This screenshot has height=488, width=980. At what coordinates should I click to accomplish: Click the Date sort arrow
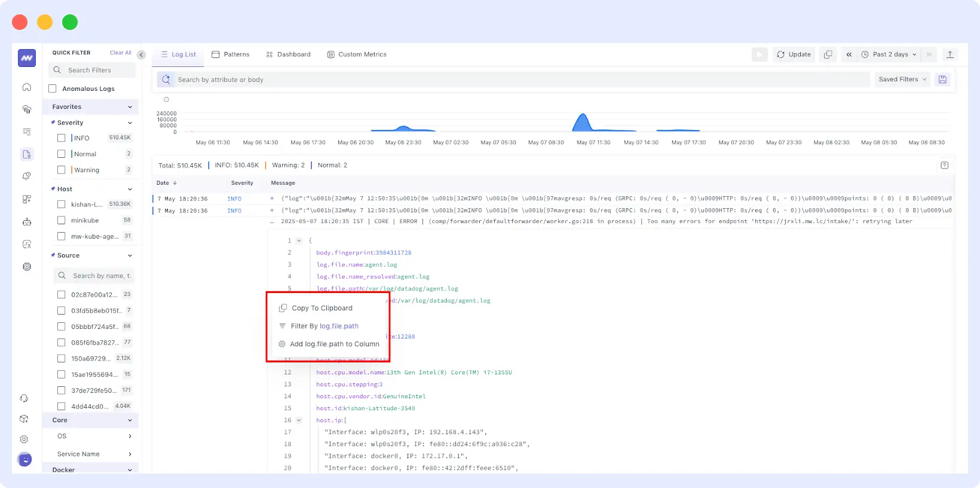click(174, 183)
